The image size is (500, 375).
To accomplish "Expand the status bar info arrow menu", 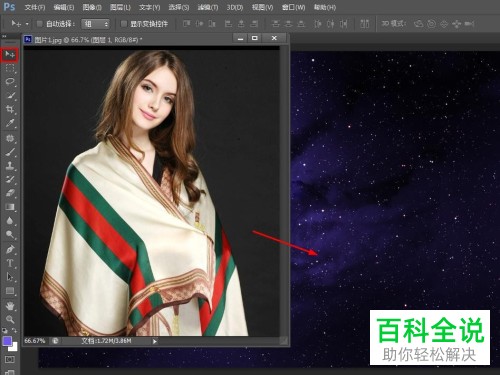I will (155, 341).
